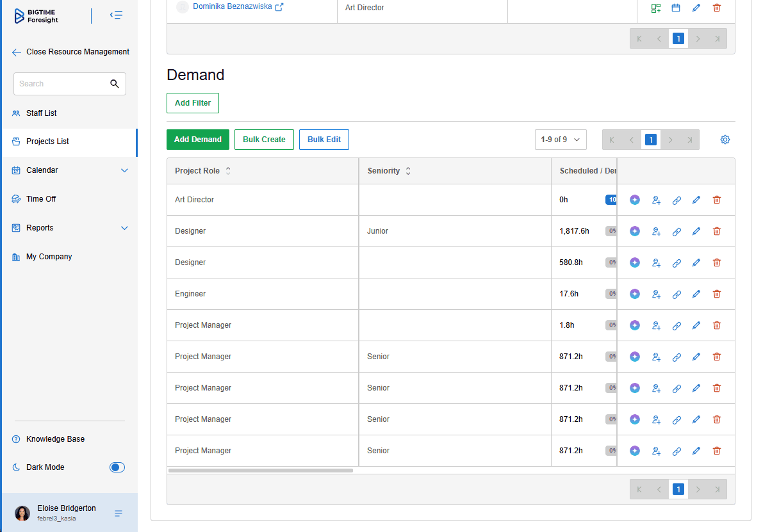Click the horizontal scrollbar under Demand table
The width and height of the screenshot is (763, 532).
pos(260,471)
